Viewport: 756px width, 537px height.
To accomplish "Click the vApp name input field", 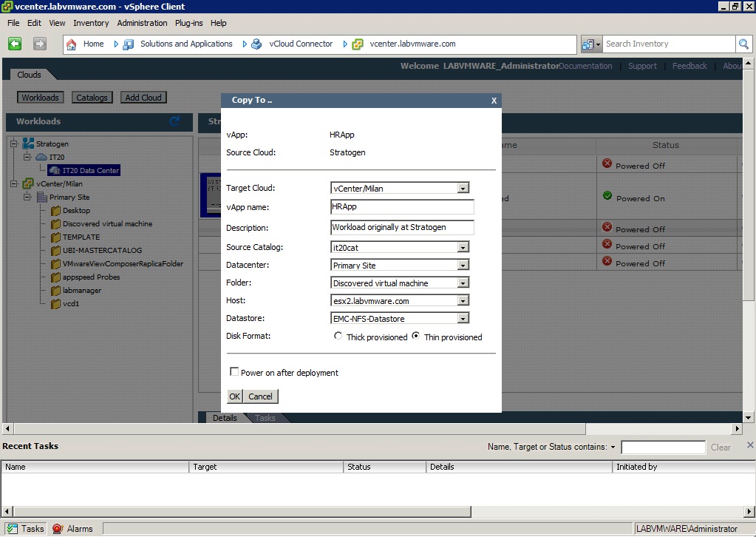I will click(x=402, y=207).
